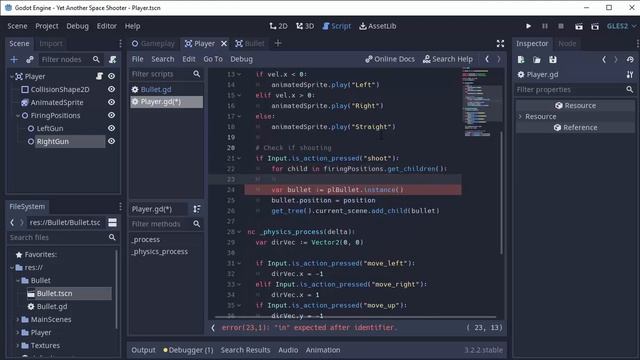The image size is (640, 360).
Task: Attach a script using the Scene dock script icon
Action: point(112,60)
